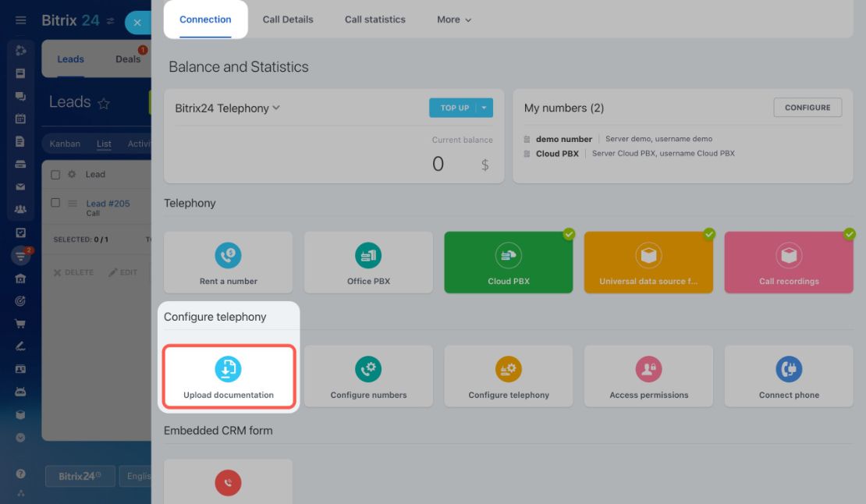Tick the checkbox for Lead #205

click(55, 203)
